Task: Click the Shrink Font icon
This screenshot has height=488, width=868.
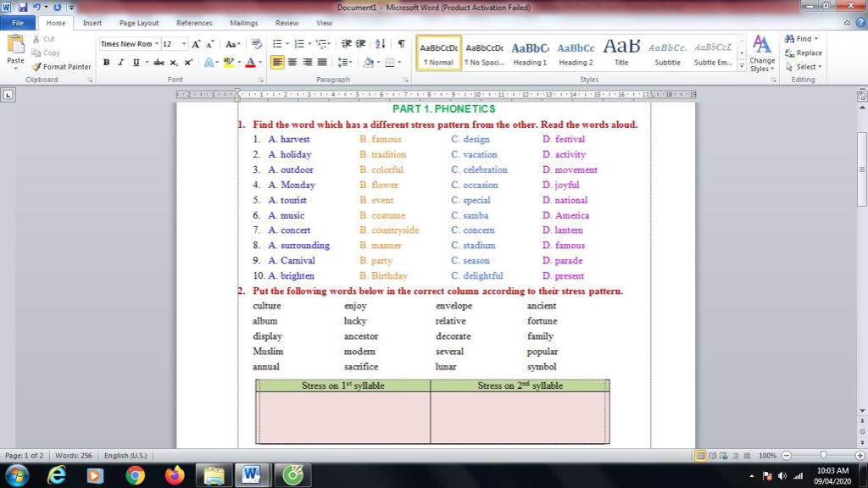Action: (x=210, y=44)
